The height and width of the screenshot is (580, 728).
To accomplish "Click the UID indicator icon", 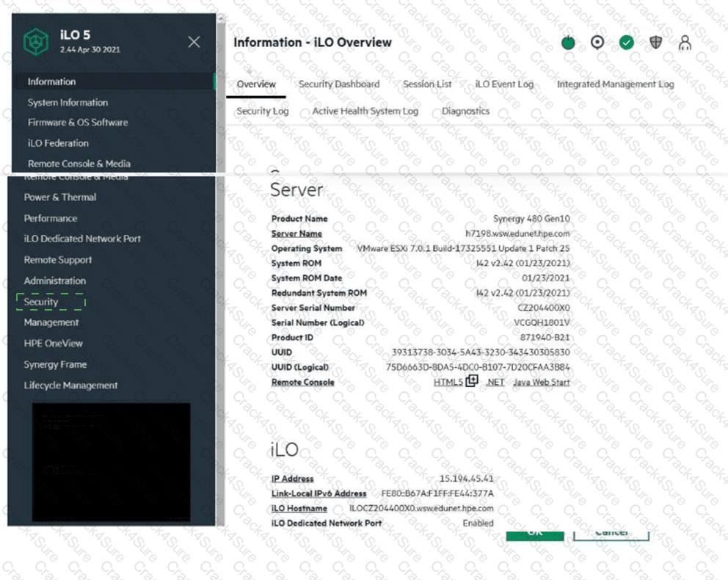I will coord(597,43).
